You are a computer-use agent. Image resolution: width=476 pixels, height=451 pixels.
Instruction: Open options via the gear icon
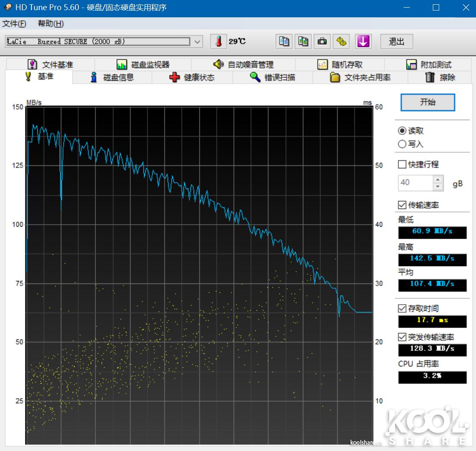pyautogui.click(x=341, y=41)
